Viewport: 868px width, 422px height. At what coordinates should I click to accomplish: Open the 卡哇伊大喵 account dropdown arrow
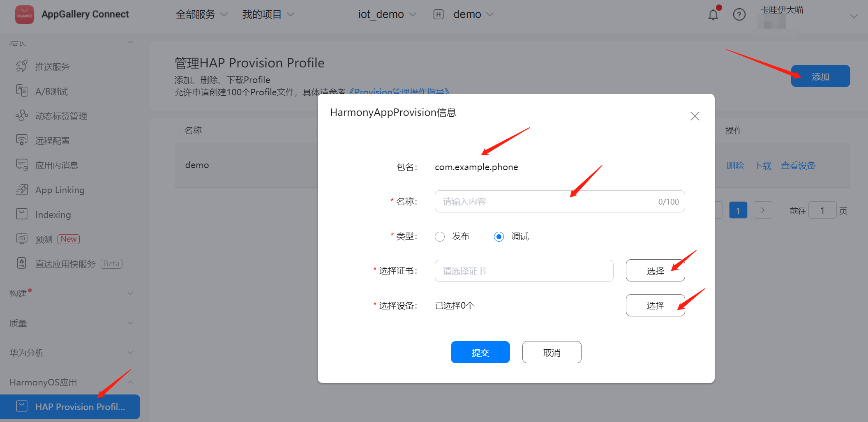(x=854, y=16)
